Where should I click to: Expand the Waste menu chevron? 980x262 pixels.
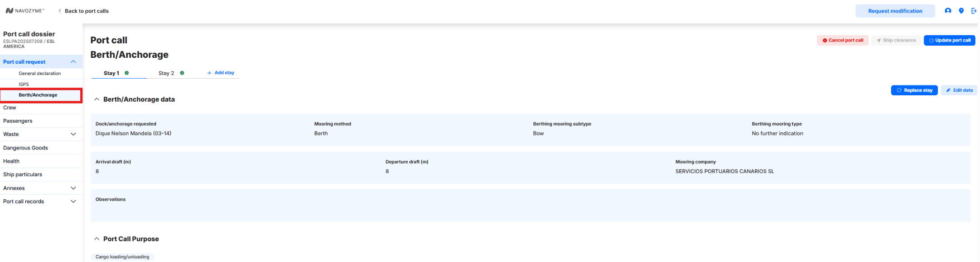pyautogui.click(x=73, y=134)
